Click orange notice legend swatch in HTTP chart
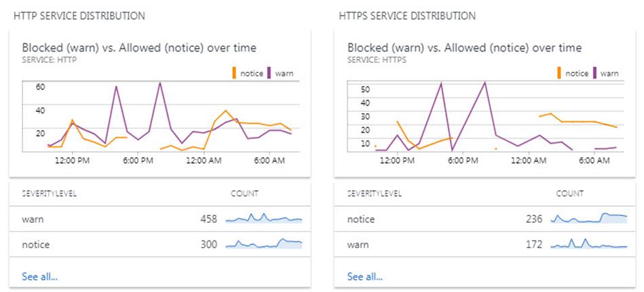The height and width of the screenshot is (292, 644). (x=234, y=73)
